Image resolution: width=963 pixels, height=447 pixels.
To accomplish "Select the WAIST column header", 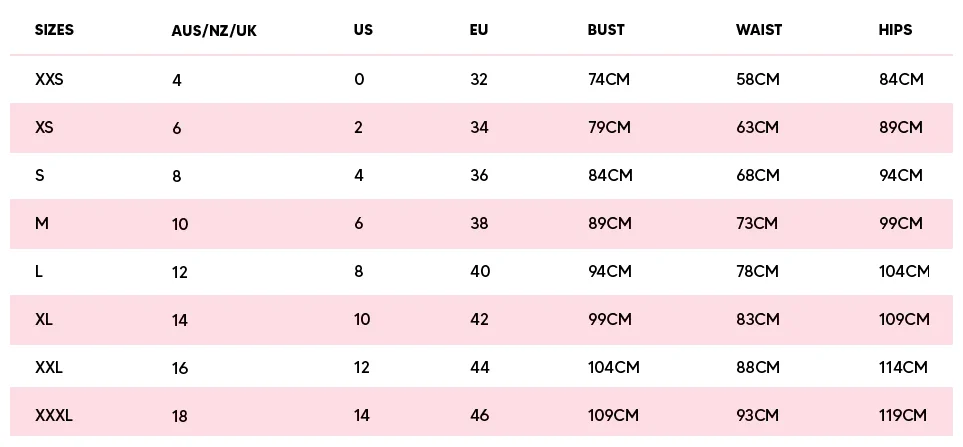I will point(758,30).
